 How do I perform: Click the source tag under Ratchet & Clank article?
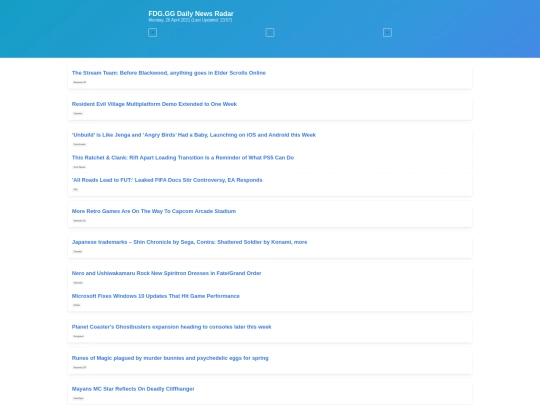pos(80,167)
